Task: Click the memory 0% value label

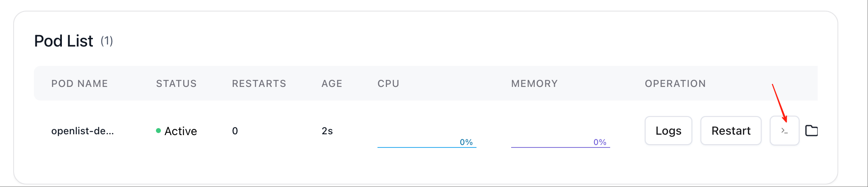Action: point(600,142)
